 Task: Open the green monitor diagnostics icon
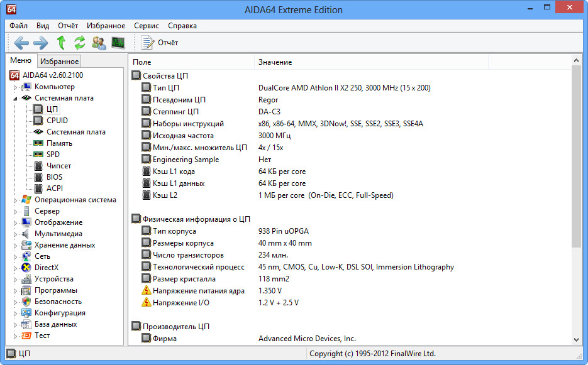118,42
